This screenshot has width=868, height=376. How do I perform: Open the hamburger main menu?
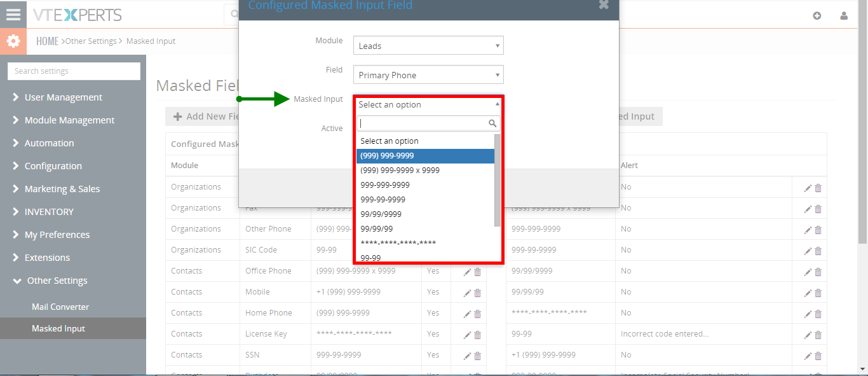tap(13, 14)
